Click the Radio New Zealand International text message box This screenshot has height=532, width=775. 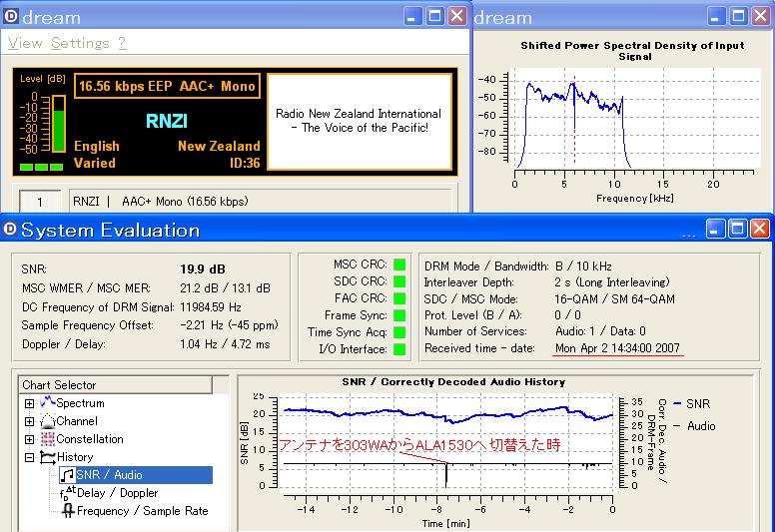pos(360,122)
